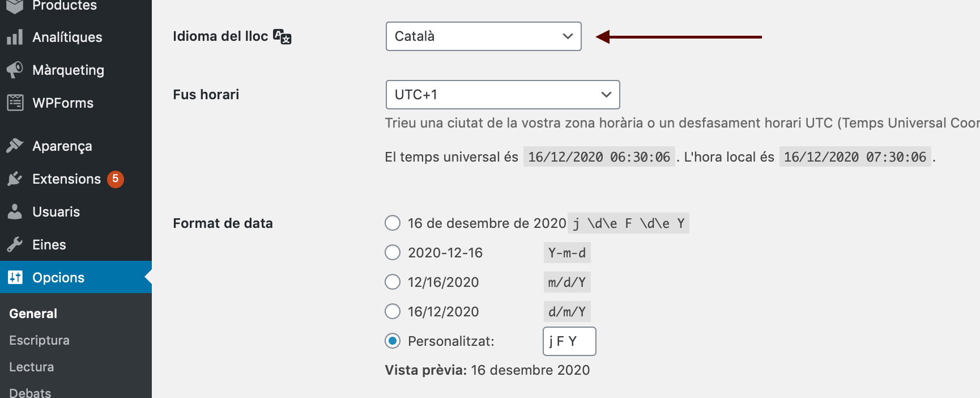Screen dimensions: 980x398
Task: Click the Opcions settings sliders icon
Action: coord(15,277)
